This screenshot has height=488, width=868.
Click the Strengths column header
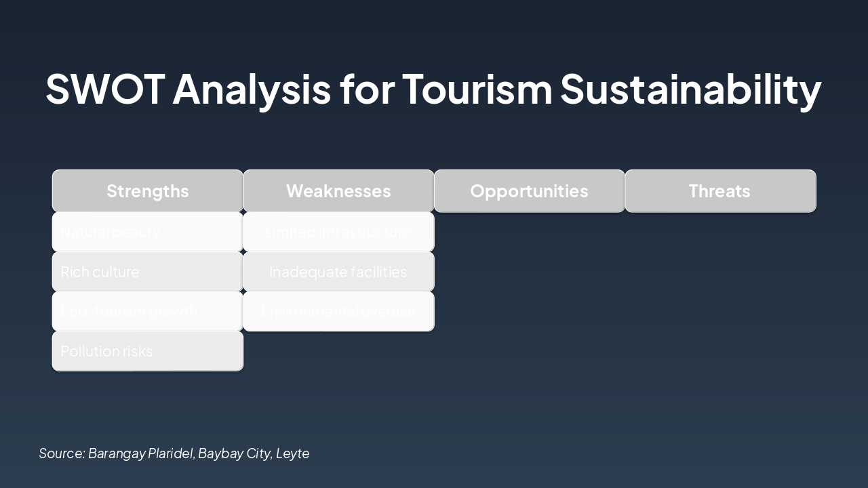click(147, 191)
